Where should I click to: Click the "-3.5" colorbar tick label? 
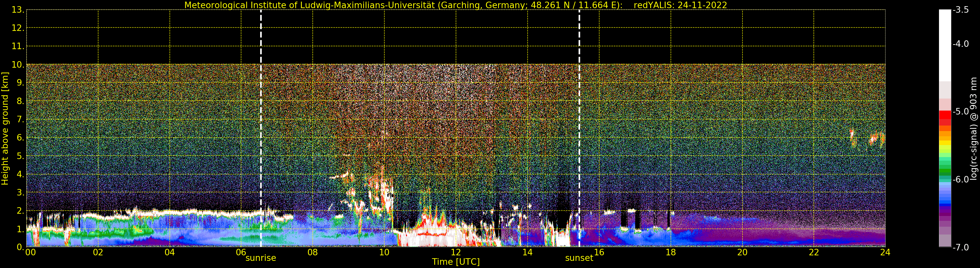[960, 10]
